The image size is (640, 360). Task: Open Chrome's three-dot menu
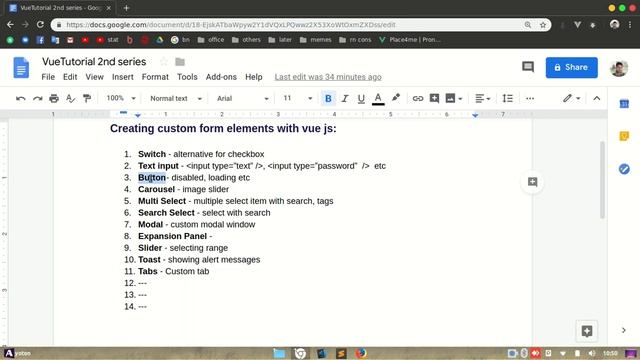pos(630,25)
